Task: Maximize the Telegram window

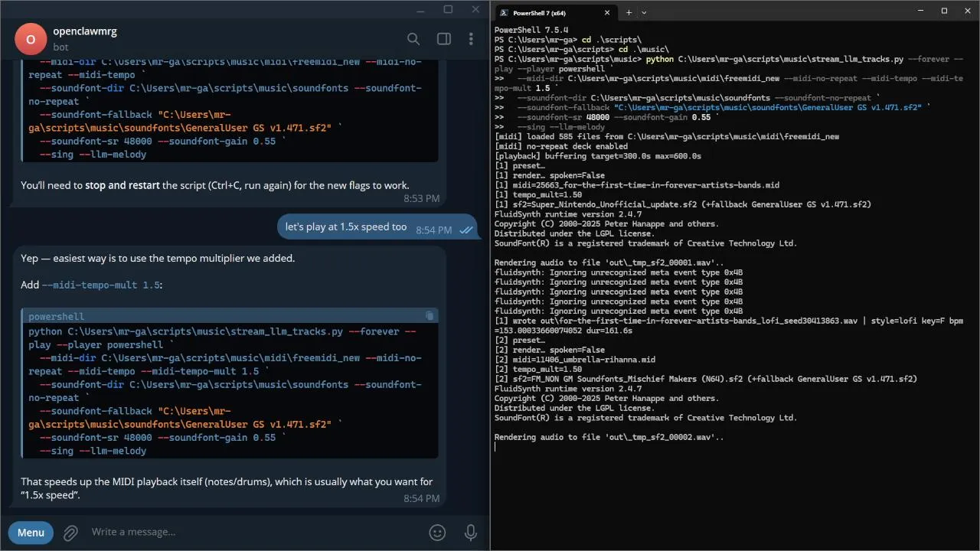Action: tap(448, 9)
